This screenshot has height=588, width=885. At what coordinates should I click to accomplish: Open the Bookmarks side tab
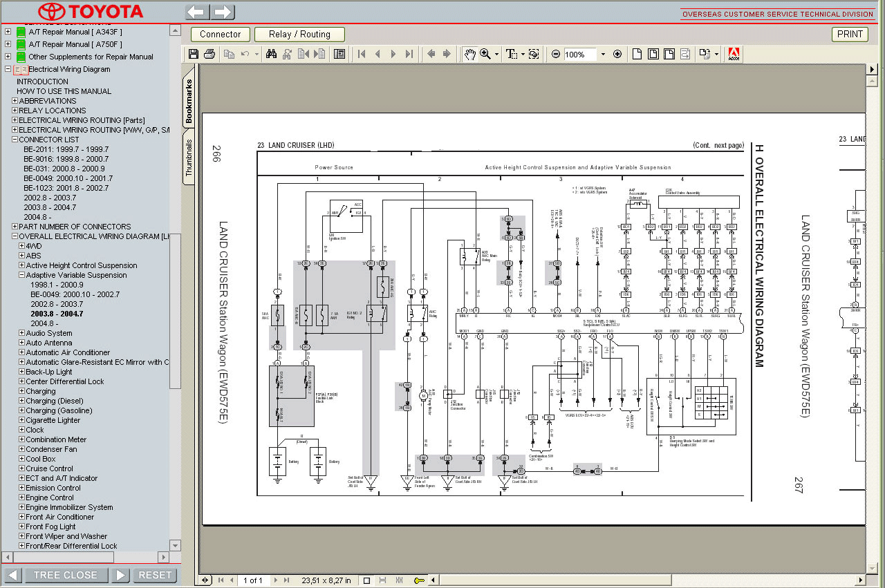tap(189, 101)
